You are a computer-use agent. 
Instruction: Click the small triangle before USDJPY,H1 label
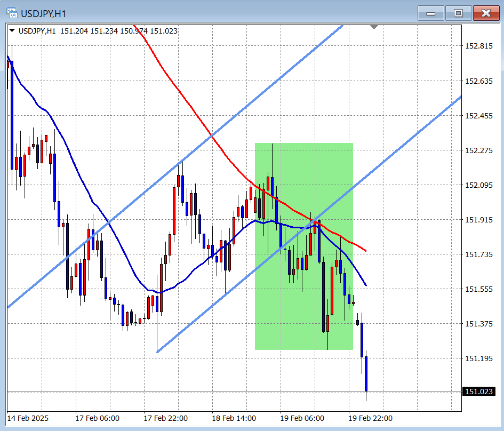12,31
